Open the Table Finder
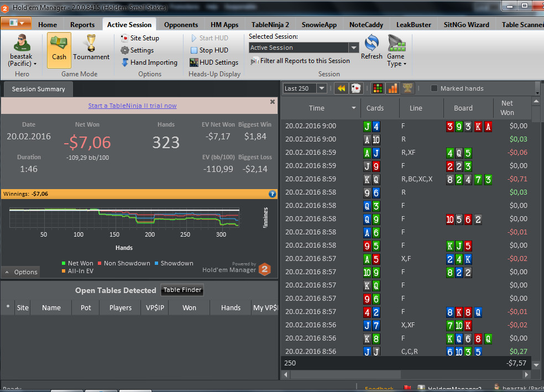This screenshot has height=392, width=544. [x=182, y=290]
